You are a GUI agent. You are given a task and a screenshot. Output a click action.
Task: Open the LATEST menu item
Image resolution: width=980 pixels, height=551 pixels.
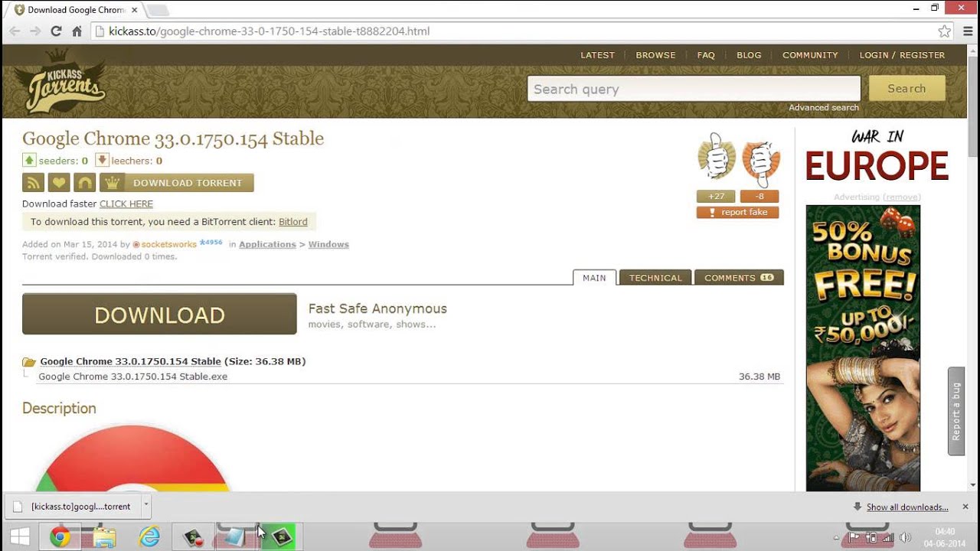click(597, 55)
